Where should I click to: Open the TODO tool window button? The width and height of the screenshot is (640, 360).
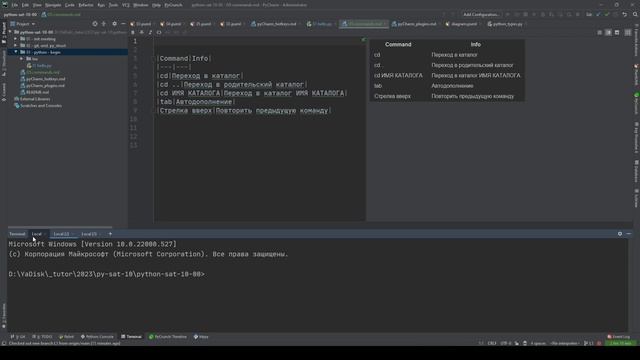click(42, 337)
